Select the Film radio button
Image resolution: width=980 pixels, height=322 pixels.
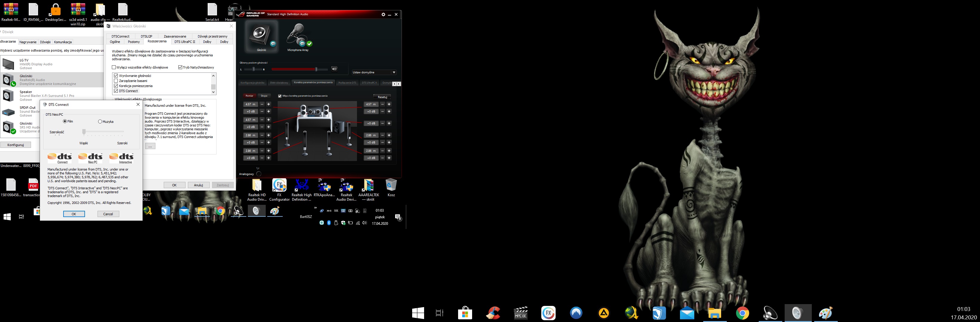click(65, 121)
